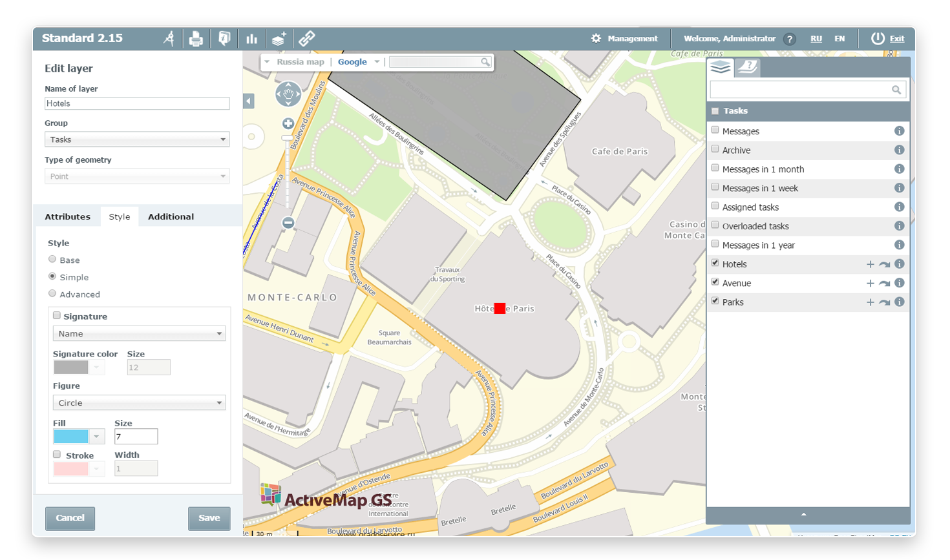Click the add layer icon
This screenshot has width=950, height=560.
[279, 39]
